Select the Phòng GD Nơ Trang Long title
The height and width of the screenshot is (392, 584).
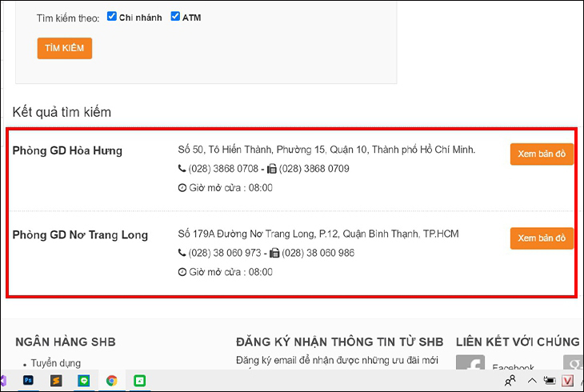click(x=80, y=235)
